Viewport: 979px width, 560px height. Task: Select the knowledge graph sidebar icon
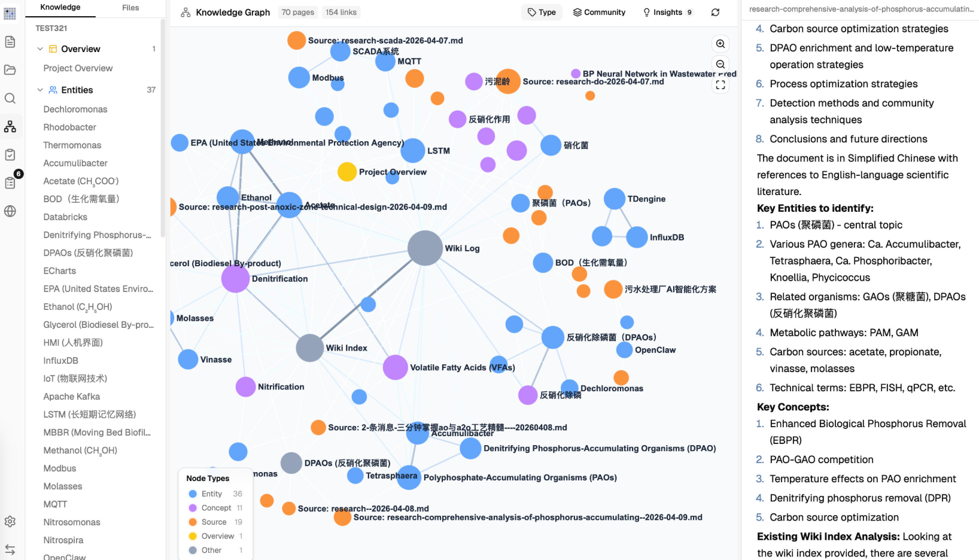coord(10,126)
